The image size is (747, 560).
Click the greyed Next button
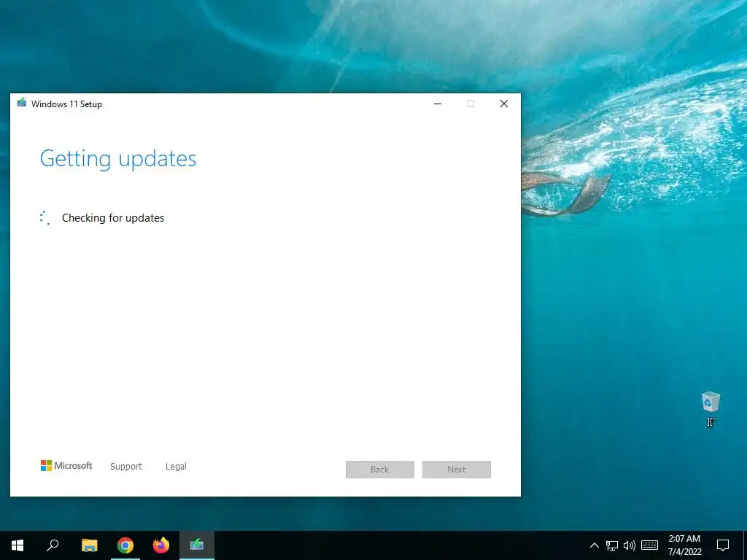(x=457, y=470)
